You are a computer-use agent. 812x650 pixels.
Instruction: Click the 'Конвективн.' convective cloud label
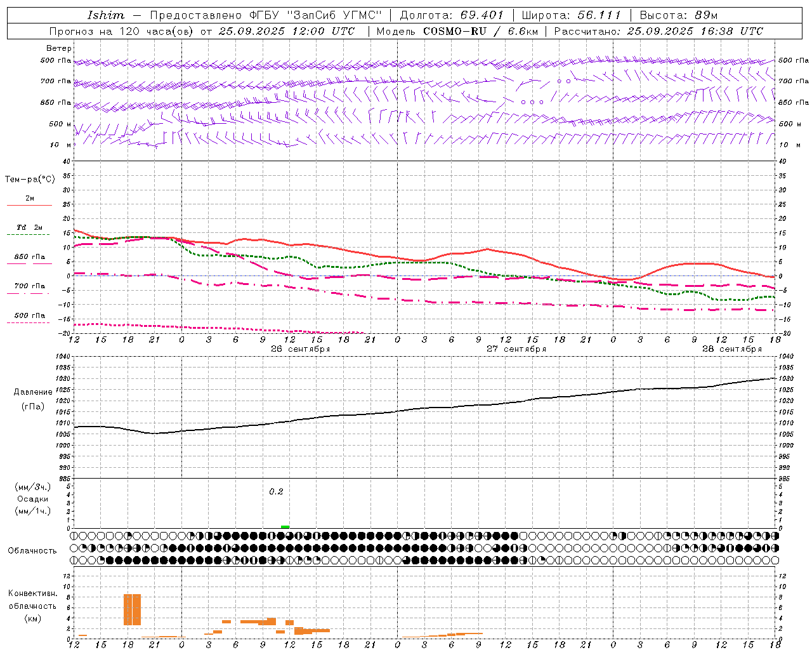point(33,594)
